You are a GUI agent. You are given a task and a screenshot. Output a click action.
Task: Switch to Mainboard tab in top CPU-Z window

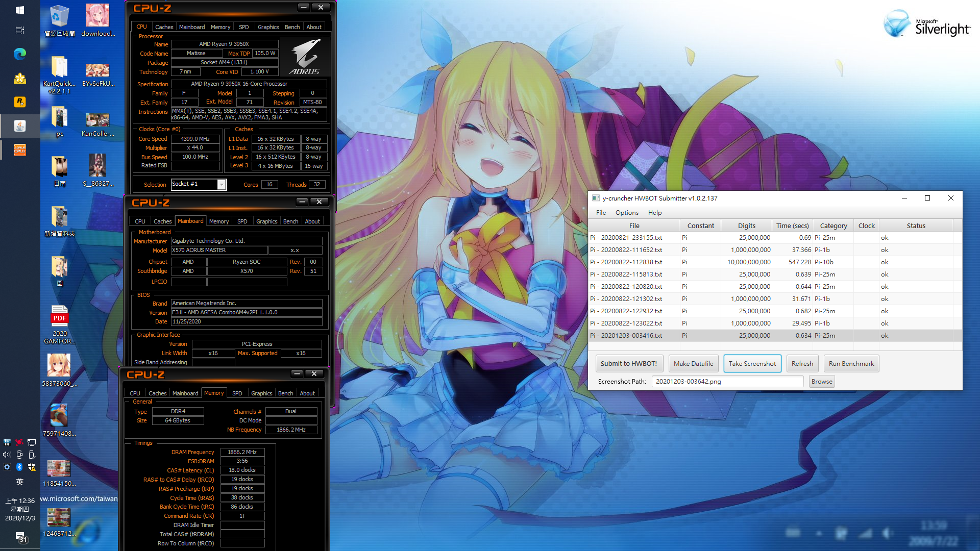(192, 27)
